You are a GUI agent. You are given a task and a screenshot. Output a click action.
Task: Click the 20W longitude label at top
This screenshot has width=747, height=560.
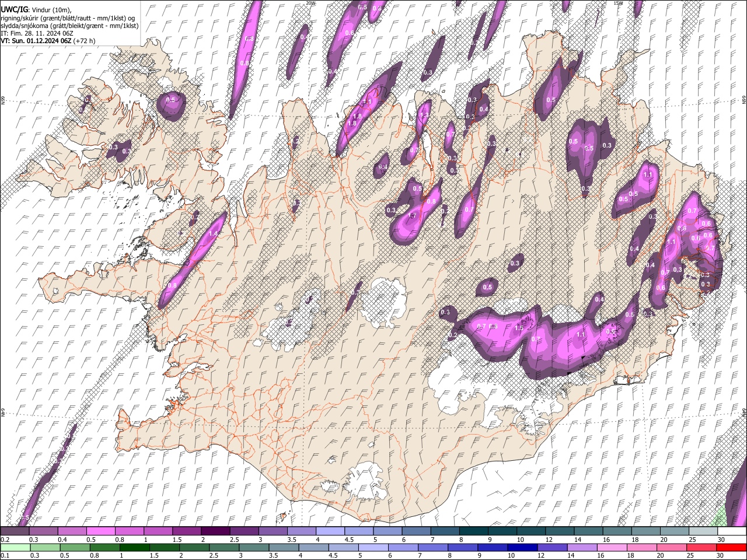click(x=310, y=3)
